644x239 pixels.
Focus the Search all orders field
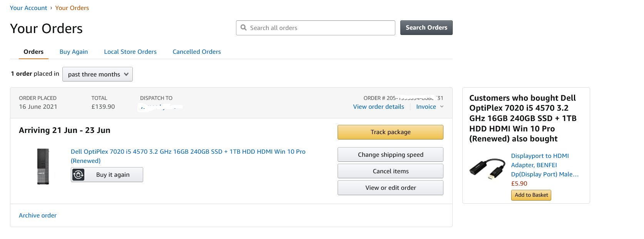click(x=316, y=28)
